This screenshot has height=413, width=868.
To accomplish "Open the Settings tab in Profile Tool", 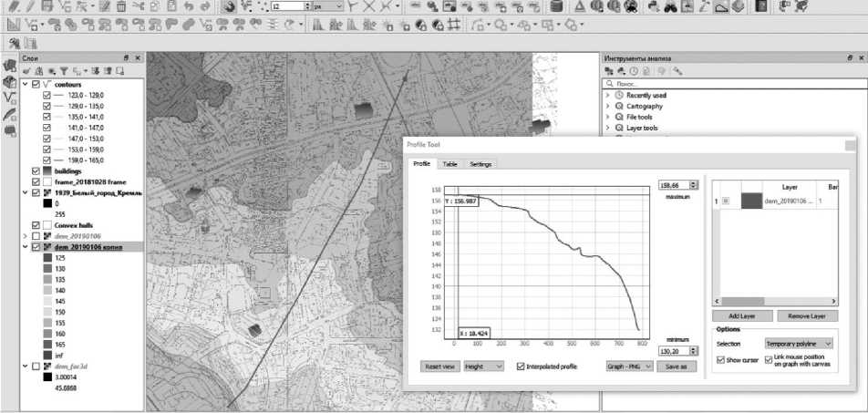I will click(480, 164).
